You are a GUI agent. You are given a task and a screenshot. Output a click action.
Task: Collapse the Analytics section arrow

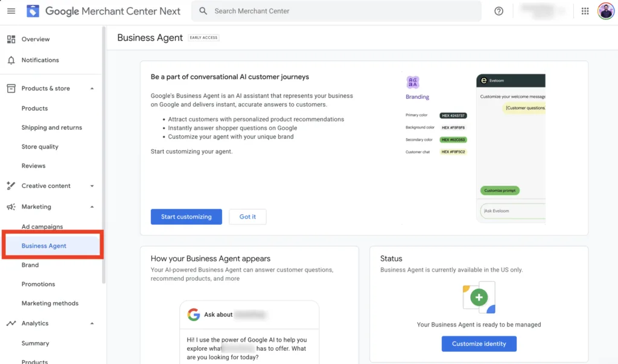coord(92,324)
